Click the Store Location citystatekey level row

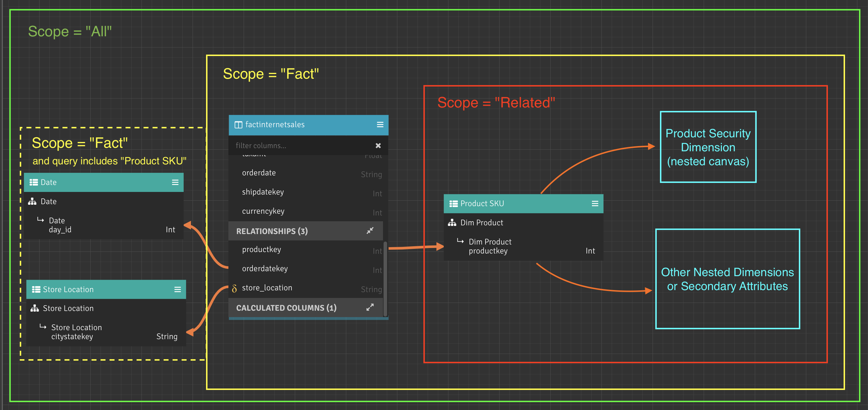(x=106, y=332)
